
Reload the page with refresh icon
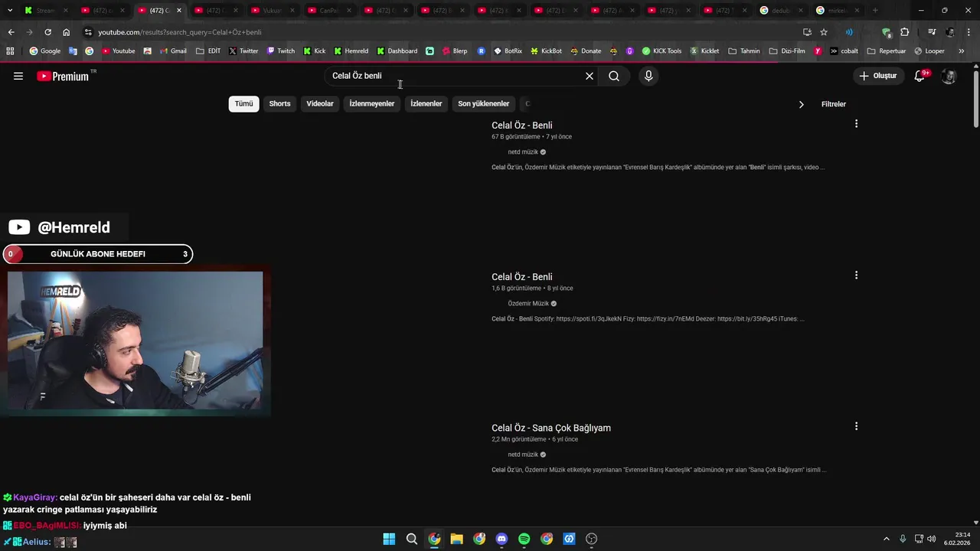click(x=47, y=32)
